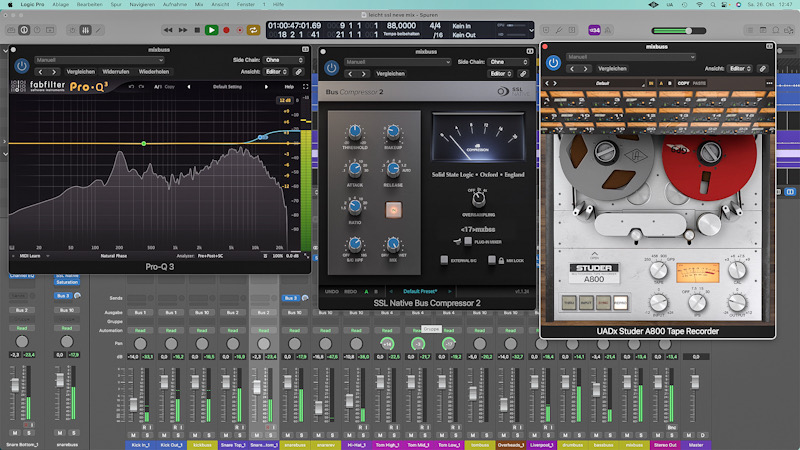800x450 pixels.
Task: Open Studer A800 Ansicht Editor dropdown
Action: (741, 68)
